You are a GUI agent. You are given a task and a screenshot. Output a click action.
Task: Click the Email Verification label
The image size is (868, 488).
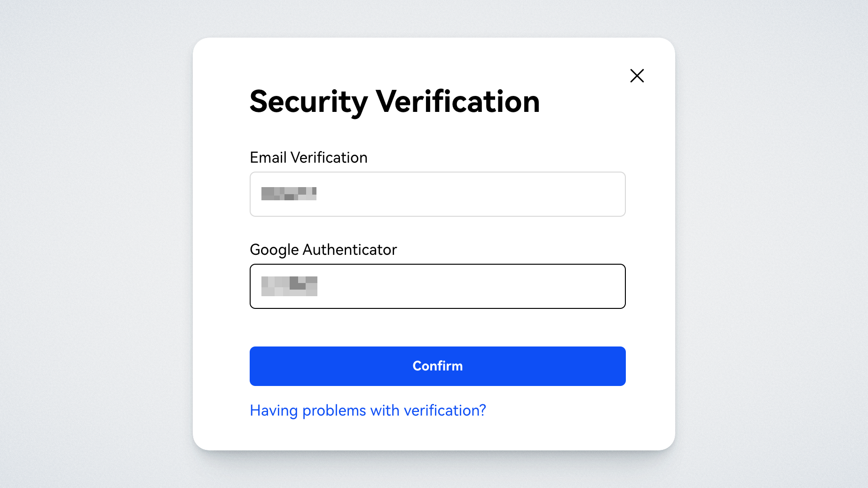click(x=308, y=157)
